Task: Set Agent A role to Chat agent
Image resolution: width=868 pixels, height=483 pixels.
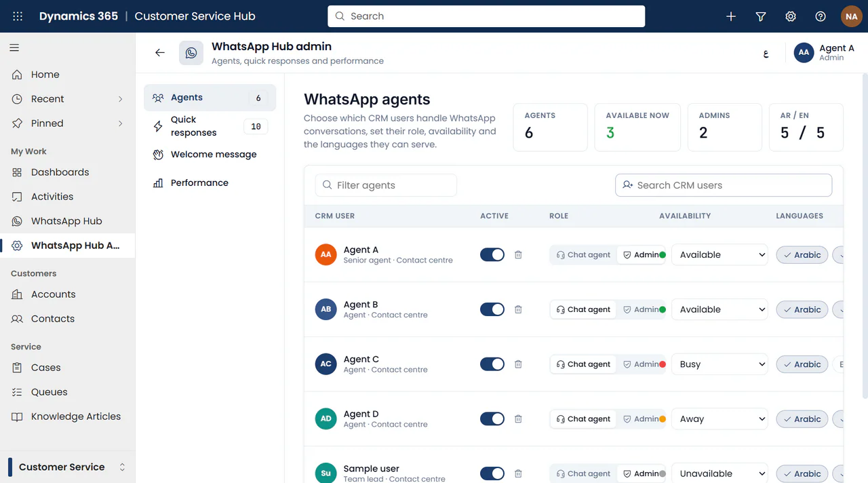Action: (x=583, y=255)
